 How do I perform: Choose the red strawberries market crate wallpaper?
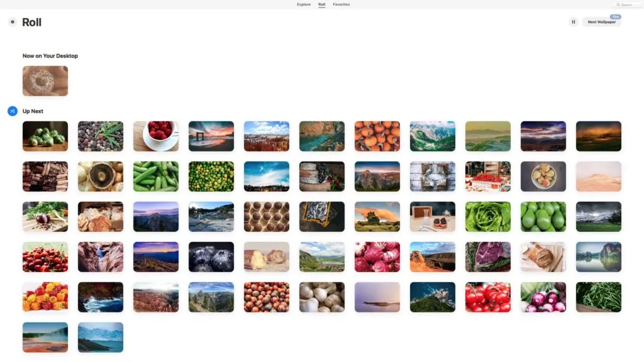coord(488,177)
